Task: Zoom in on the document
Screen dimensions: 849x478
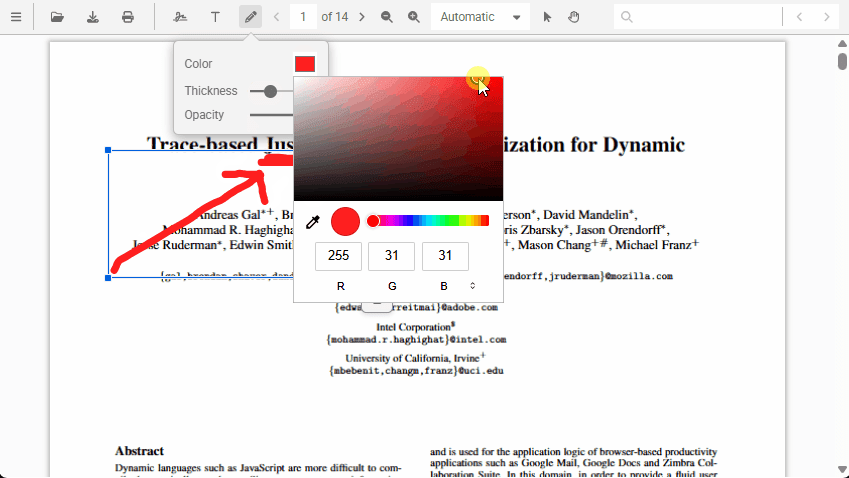Action: point(414,17)
